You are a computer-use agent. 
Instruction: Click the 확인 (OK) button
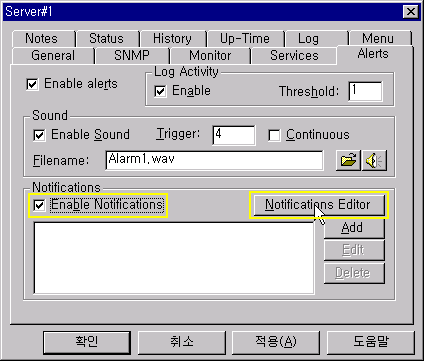(x=87, y=342)
